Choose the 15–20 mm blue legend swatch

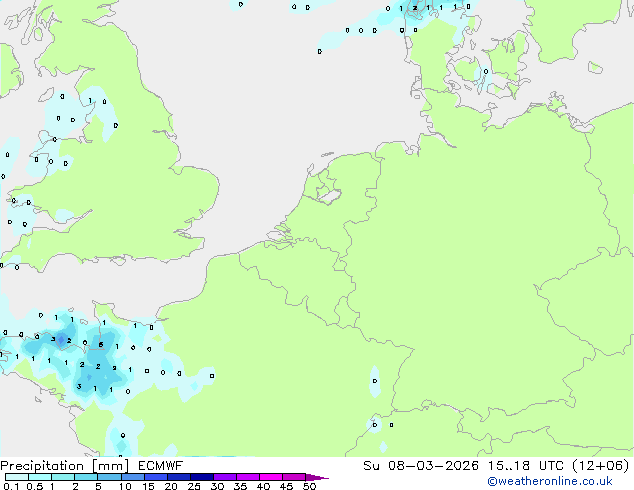click(155, 477)
